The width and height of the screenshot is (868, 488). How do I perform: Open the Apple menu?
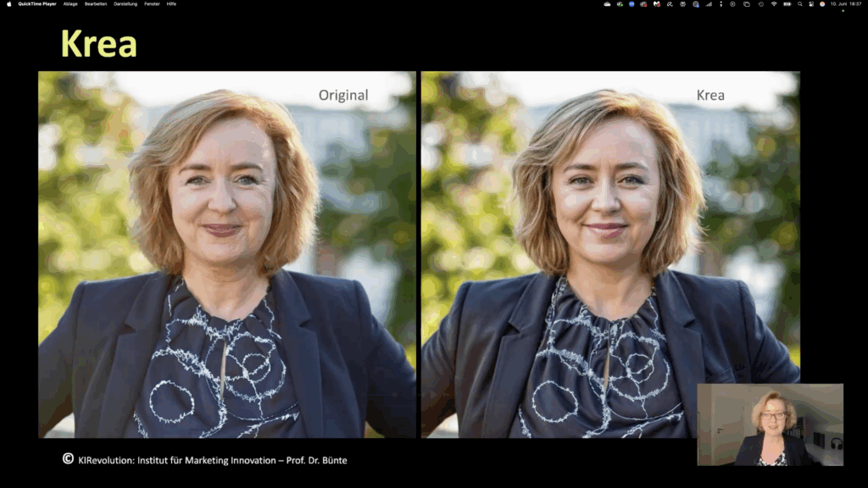(8, 4)
